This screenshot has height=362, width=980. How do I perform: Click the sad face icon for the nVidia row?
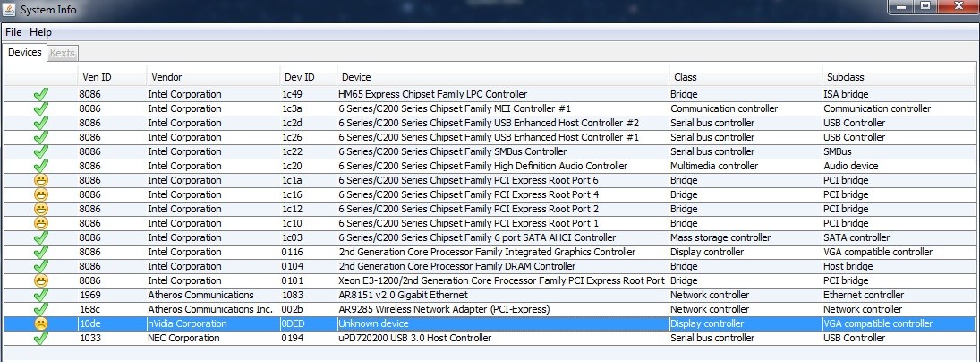41,323
